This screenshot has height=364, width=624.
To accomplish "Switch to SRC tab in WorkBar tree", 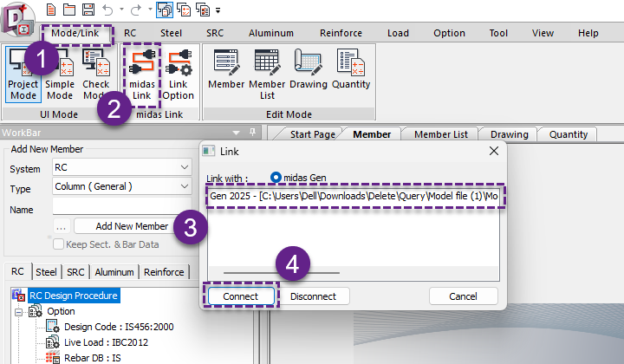I will [x=75, y=272].
